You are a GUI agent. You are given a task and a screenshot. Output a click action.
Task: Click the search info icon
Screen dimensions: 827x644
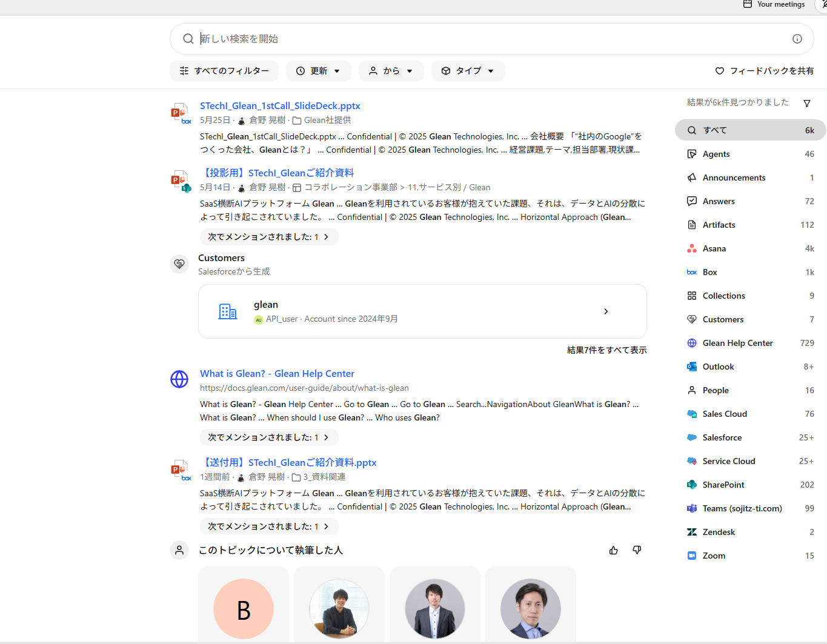797,39
